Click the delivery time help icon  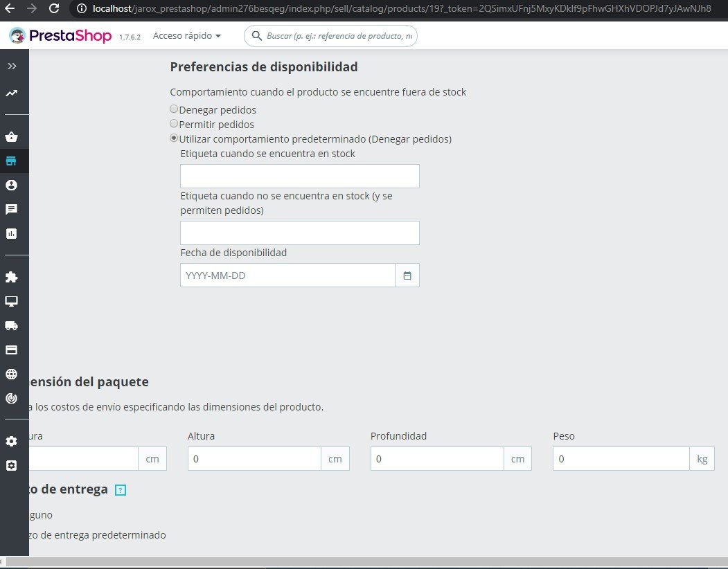pos(121,490)
